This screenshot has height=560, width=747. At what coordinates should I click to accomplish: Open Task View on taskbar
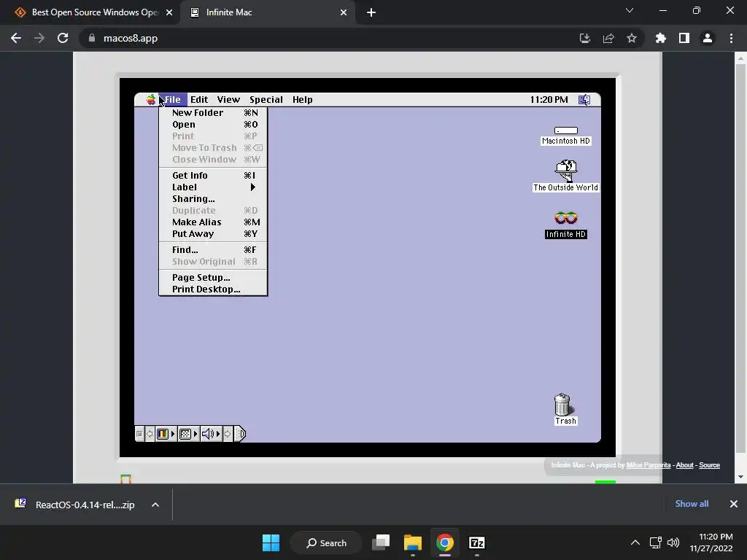pos(381,542)
